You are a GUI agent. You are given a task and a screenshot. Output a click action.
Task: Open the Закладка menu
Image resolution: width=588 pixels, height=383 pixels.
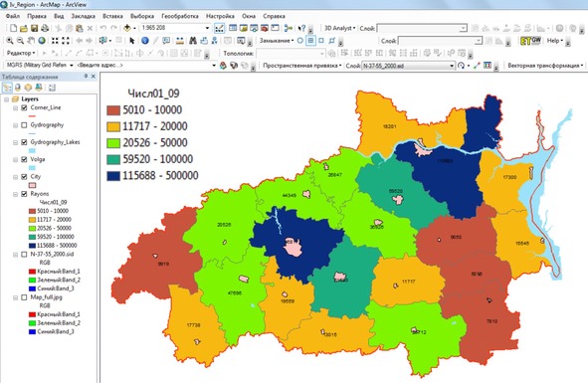(83, 16)
